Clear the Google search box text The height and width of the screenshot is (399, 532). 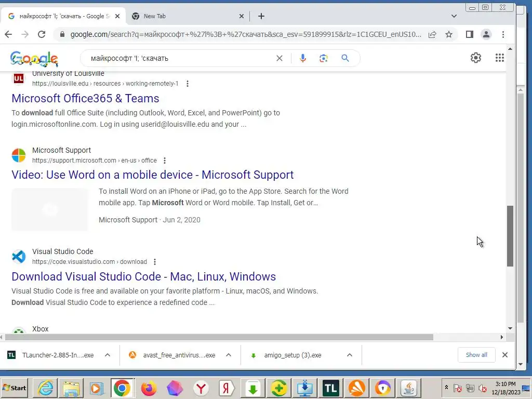279,58
